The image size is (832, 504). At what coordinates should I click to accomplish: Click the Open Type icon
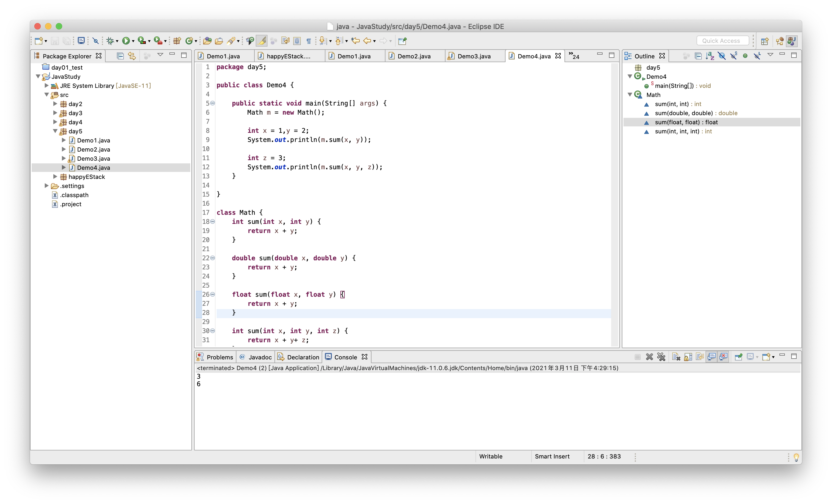(207, 41)
